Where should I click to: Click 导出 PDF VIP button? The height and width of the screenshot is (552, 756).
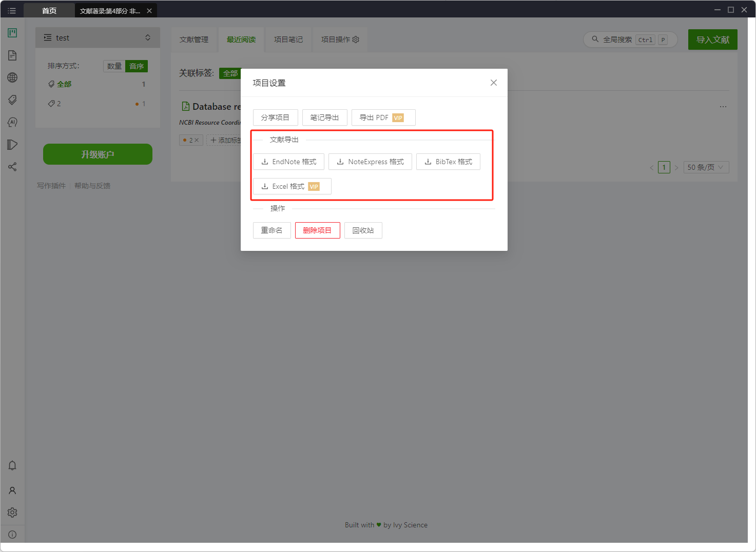coord(383,117)
